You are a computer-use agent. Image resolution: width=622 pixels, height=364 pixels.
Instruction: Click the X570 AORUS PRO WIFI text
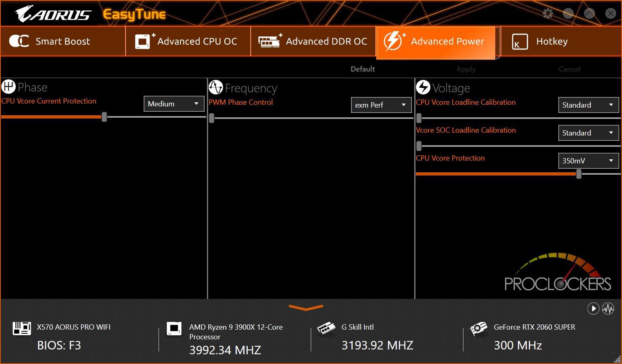74,327
